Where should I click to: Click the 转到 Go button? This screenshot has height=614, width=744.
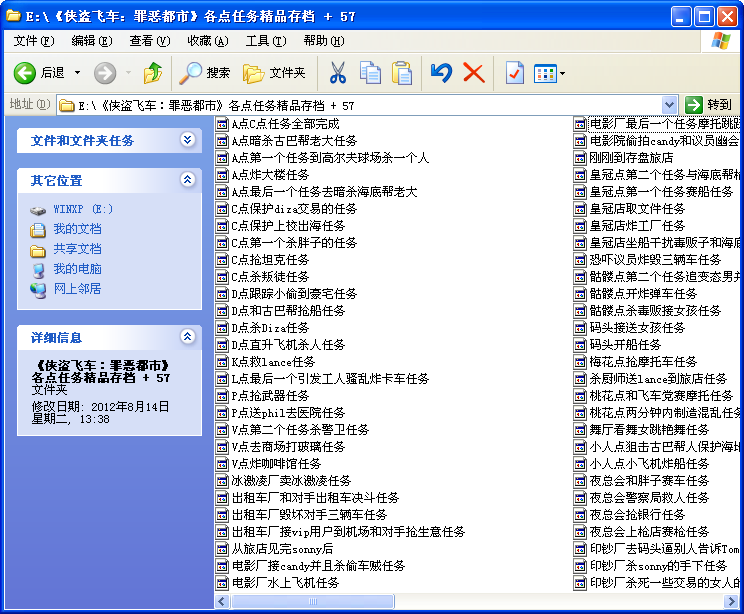point(709,105)
